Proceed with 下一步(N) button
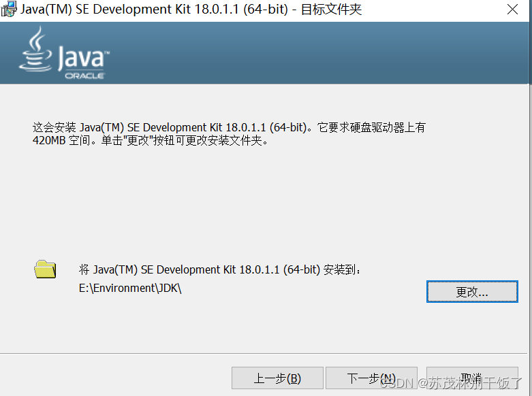The width and height of the screenshot is (532, 396). coord(371,378)
